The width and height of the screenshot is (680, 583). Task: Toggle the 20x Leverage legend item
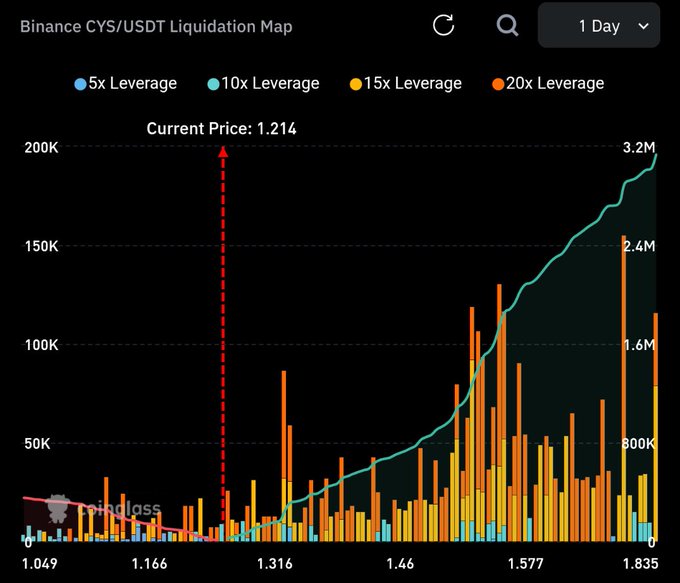pos(548,83)
